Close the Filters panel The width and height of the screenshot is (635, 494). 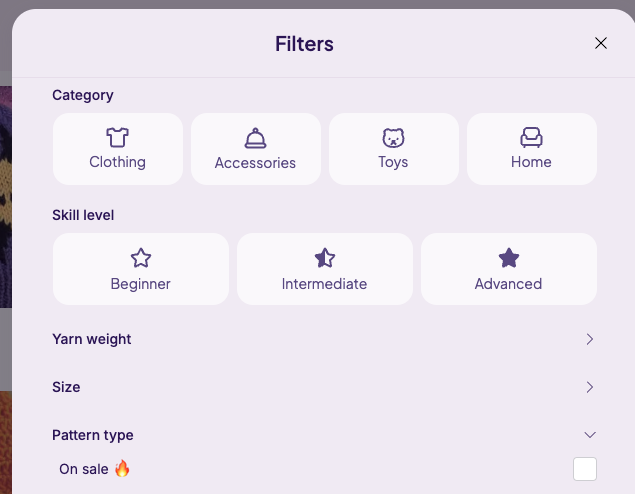(601, 43)
